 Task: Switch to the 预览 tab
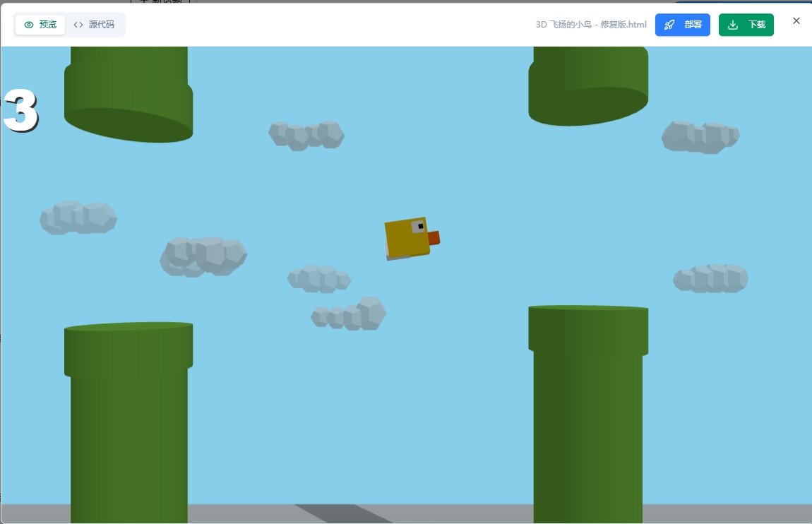(40, 25)
